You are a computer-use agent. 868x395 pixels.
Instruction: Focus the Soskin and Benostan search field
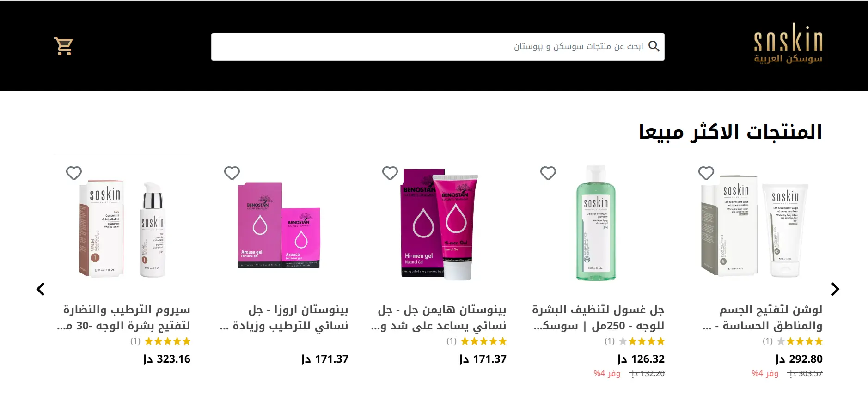click(x=438, y=46)
